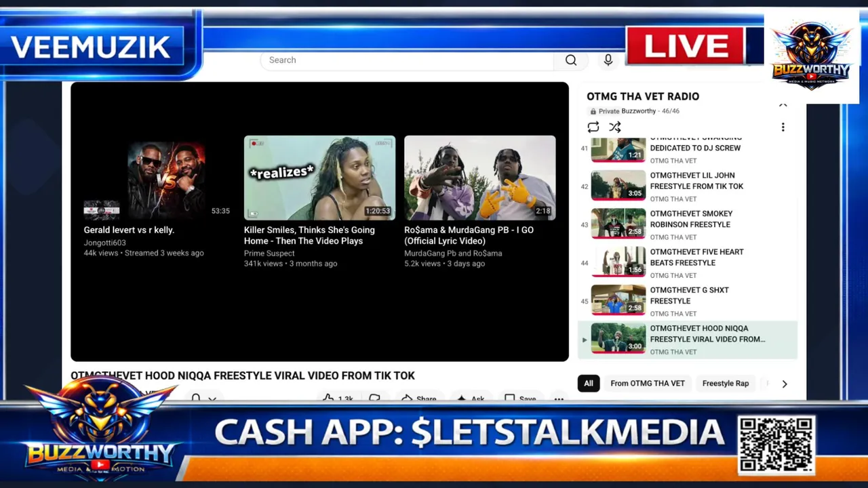Open Killer Smiles video thumbnail
Screen dimensions: 868x488
pos(319,178)
